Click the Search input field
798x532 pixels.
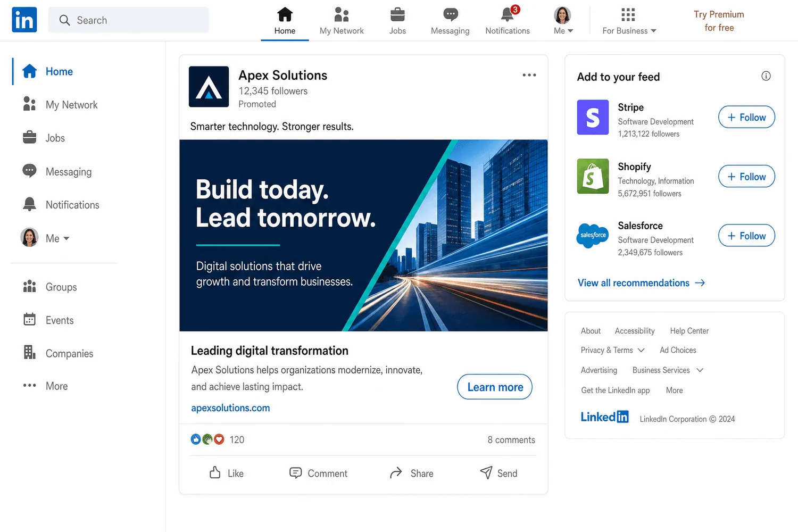pyautogui.click(x=128, y=20)
